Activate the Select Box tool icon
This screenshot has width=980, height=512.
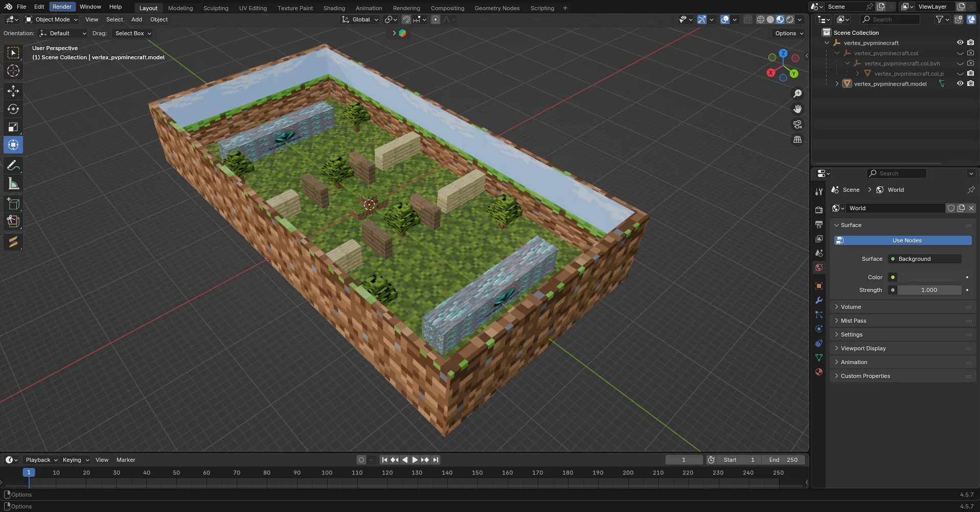click(x=13, y=53)
